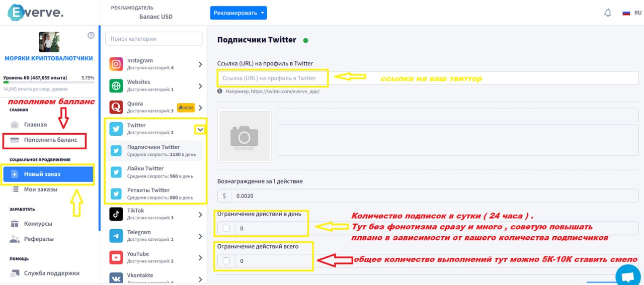This screenshot has height=285, width=644.
Task: Click the home icon next to Главная
Action: [15, 125]
